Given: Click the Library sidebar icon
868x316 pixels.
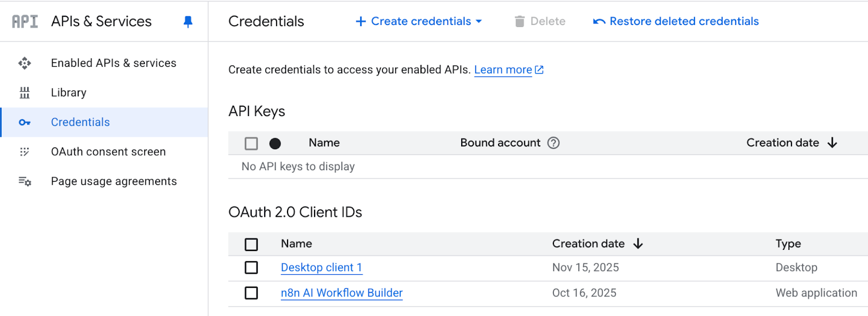Looking at the screenshot, I should tap(24, 93).
